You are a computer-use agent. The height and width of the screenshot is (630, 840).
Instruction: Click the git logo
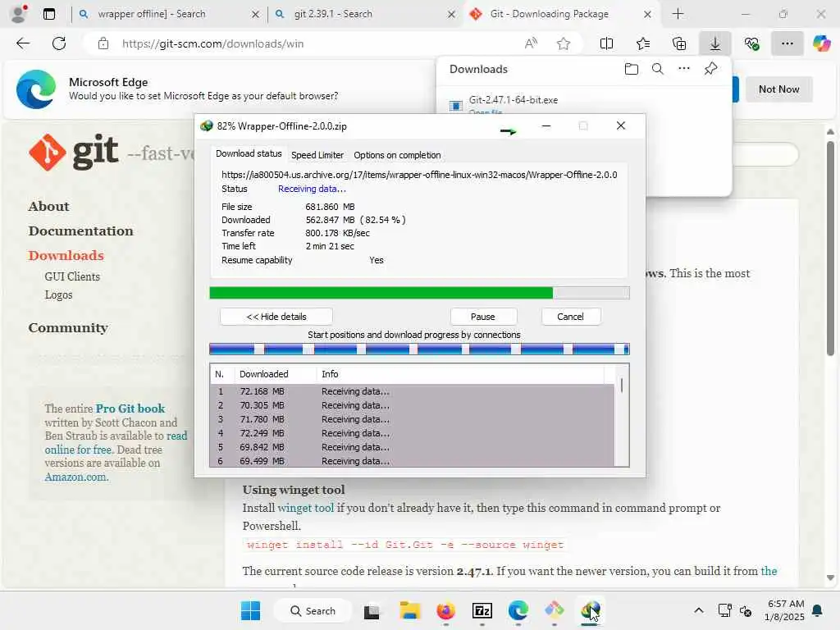point(74,152)
